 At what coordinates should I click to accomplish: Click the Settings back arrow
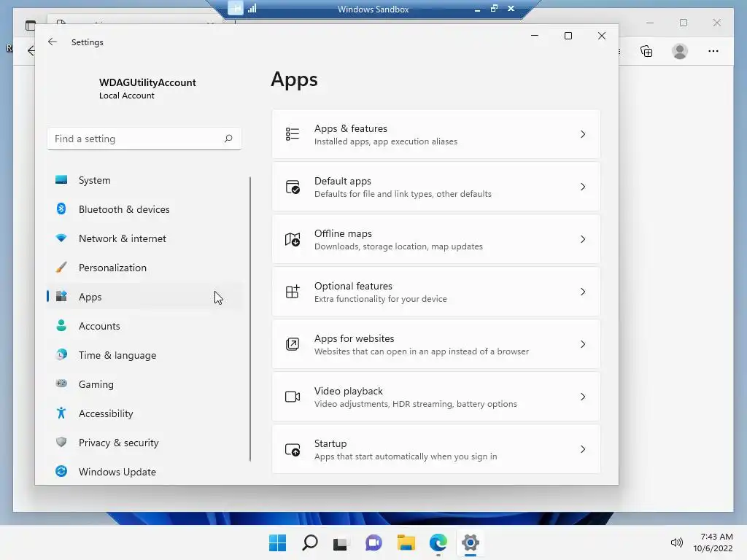(53, 42)
